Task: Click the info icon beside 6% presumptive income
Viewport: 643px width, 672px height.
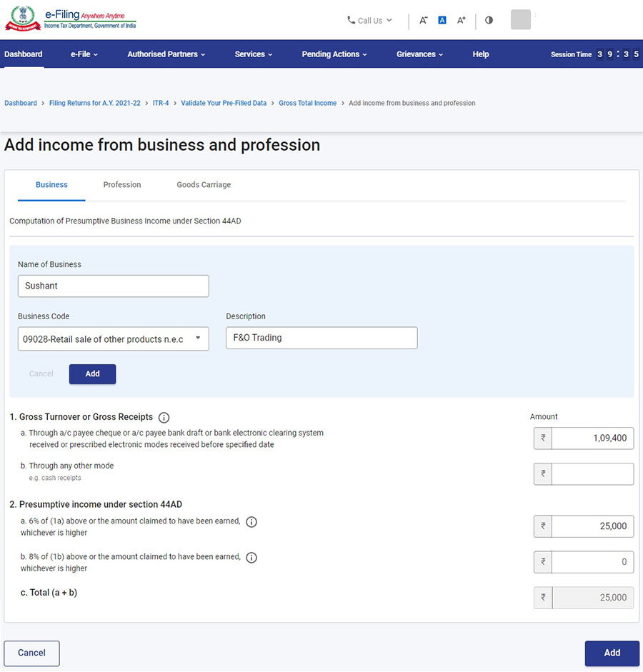Action: [251, 522]
